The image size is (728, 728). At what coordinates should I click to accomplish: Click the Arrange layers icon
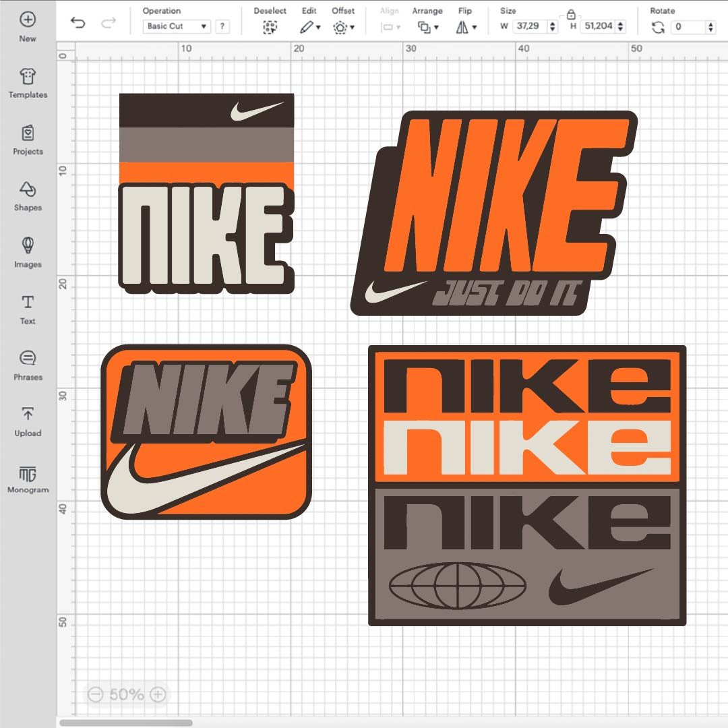click(x=423, y=28)
